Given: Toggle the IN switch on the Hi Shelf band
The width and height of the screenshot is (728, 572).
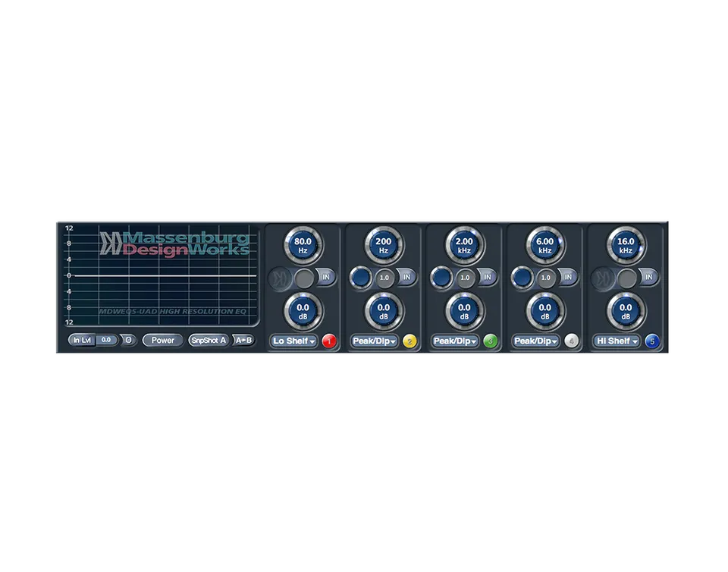Looking at the screenshot, I should (x=649, y=277).
